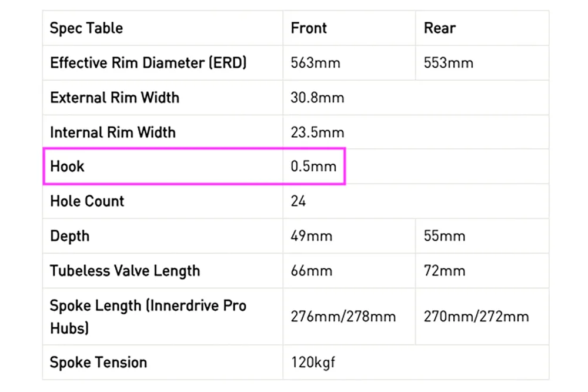This screenshot has width=588, height=392.
Task: Pick the 30.8mm external width value
Action: pyautogui.click(x=318, y=98)
